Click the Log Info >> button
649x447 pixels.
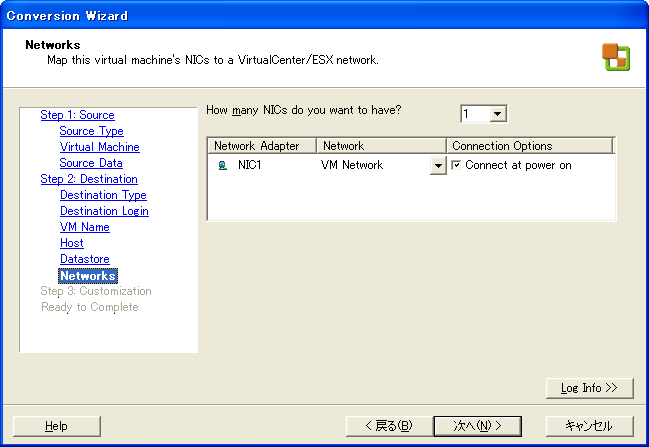589,388
